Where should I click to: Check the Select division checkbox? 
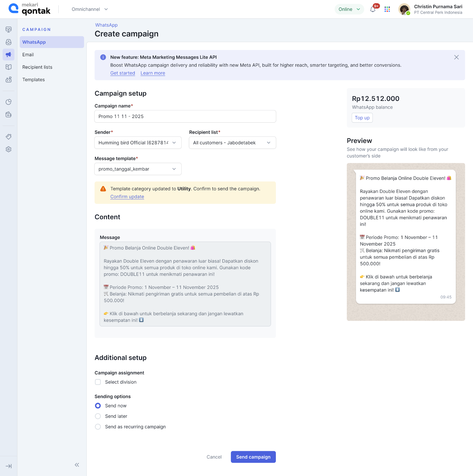coord(98,382)
